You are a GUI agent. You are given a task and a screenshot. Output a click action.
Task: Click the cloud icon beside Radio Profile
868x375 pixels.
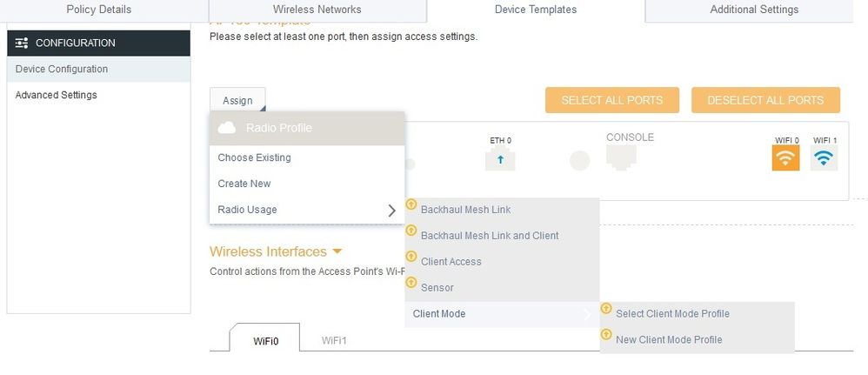click(226, 128)
